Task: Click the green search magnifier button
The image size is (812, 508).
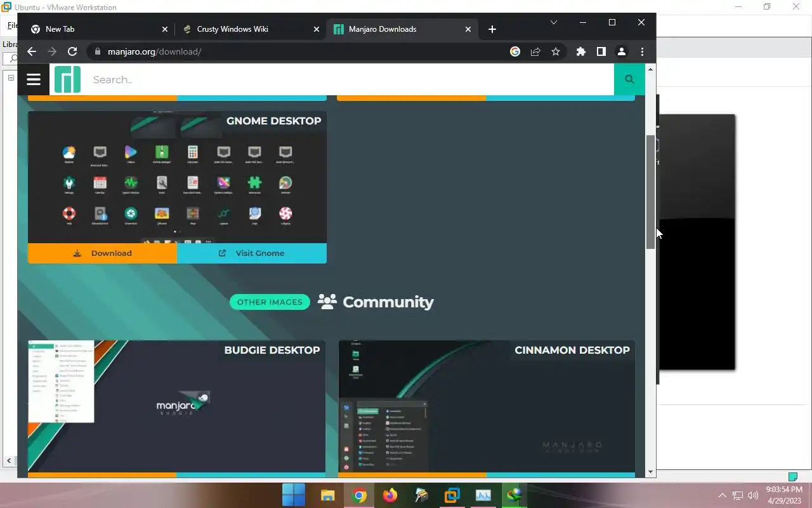Action: tap(629, 79)
